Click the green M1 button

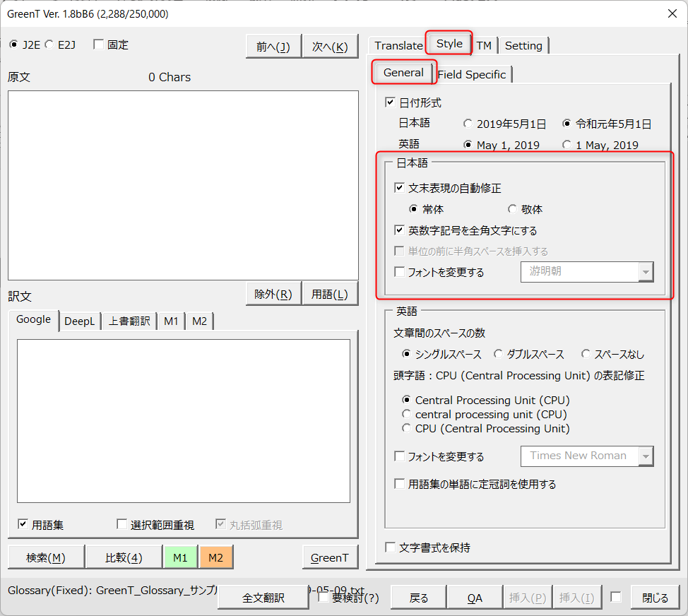[x=180, y=557]
